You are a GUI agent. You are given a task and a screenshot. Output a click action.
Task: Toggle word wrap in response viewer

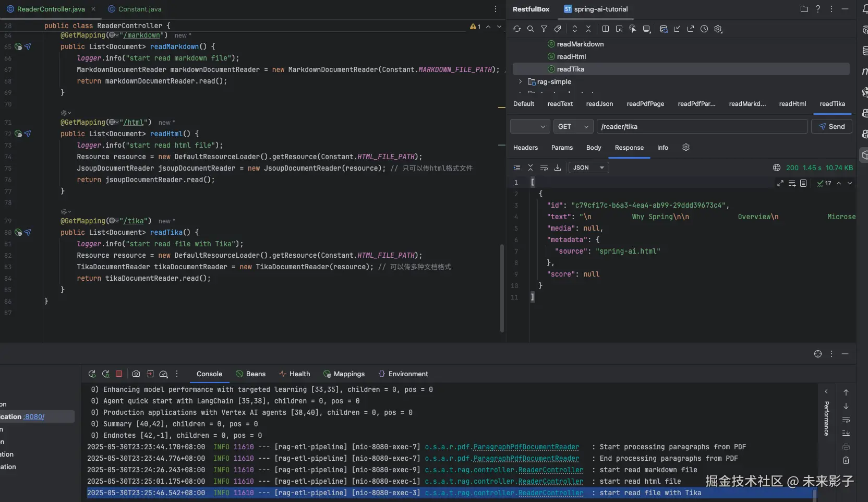[544, 168]
